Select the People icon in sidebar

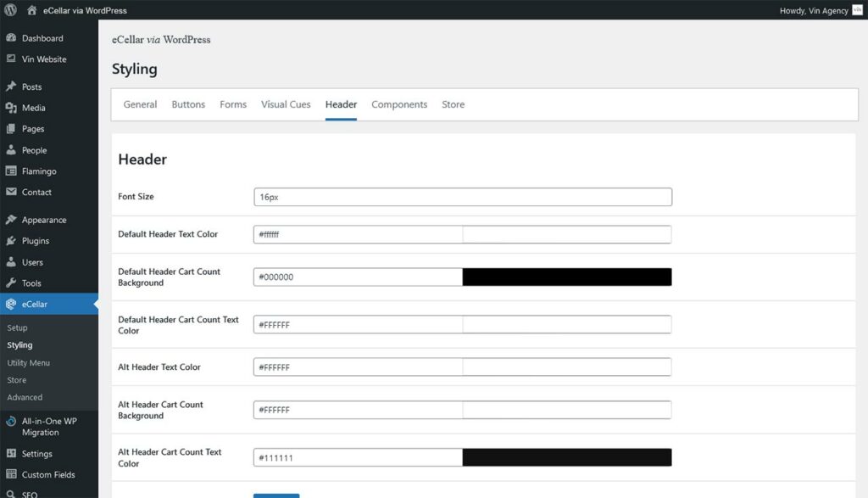[12, 150]
